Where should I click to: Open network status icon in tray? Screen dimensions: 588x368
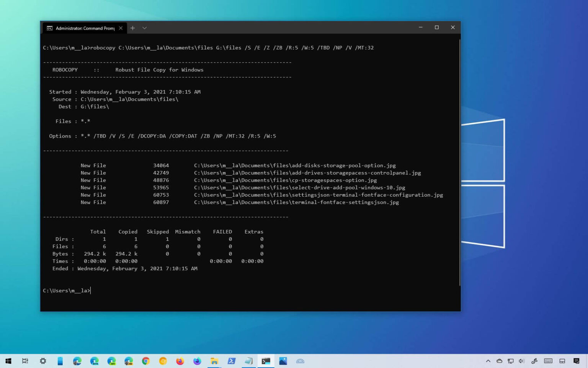point(511,361)
